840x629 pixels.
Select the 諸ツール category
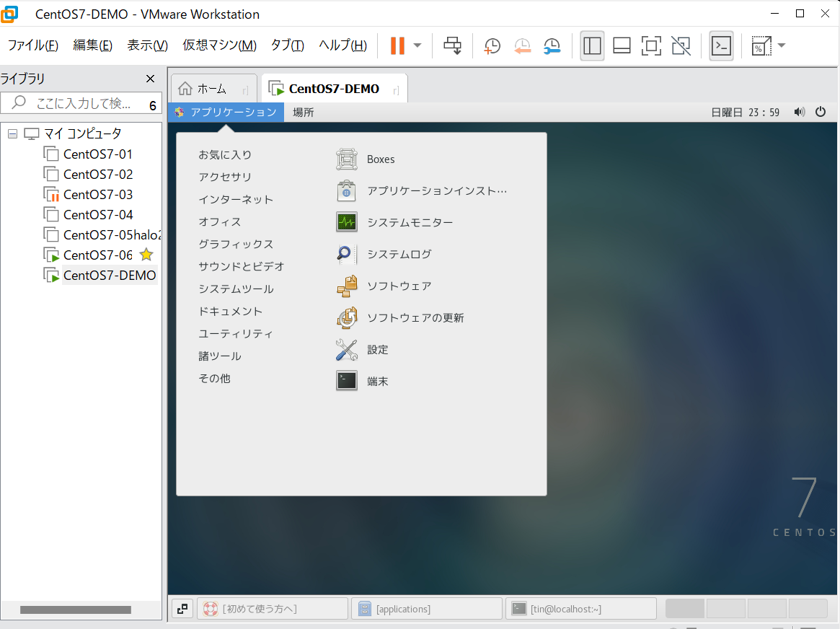click(x=220, y=356)
